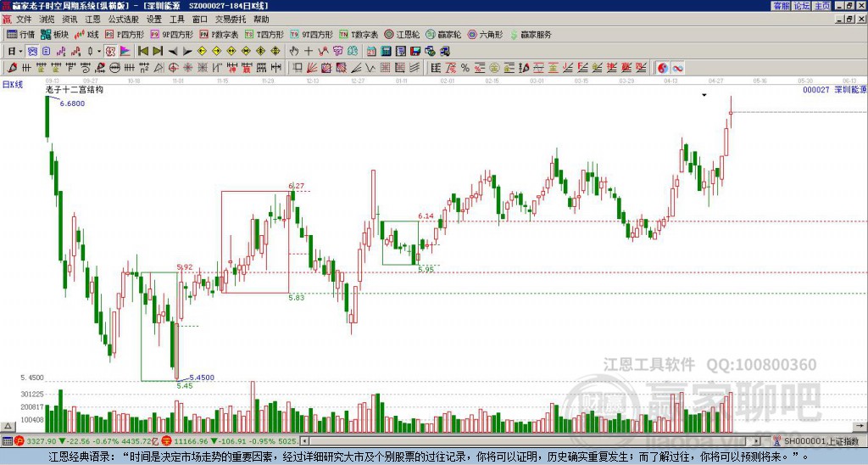
Task: Open the 公式选股 menu
Action: click(x=124, y=20)
